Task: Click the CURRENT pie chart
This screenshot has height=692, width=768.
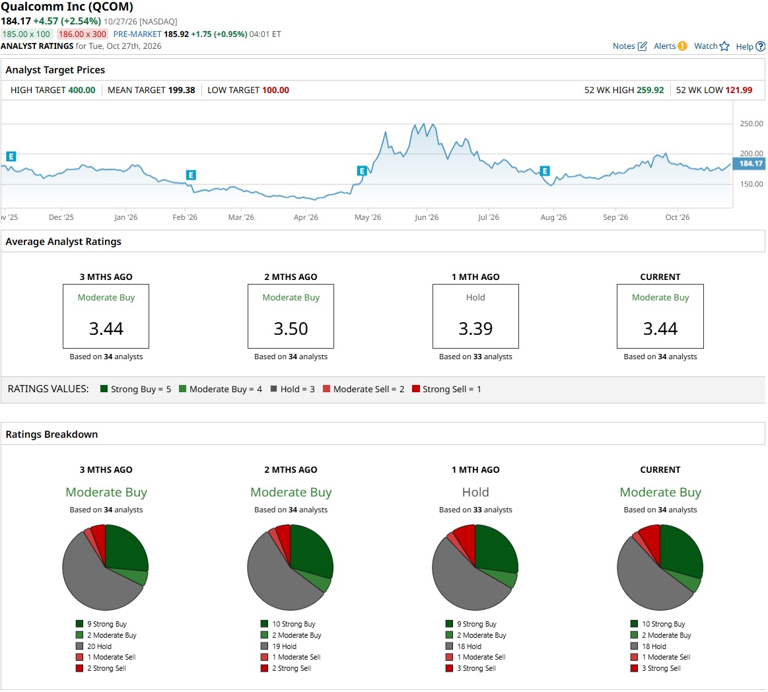Action: 660,567
